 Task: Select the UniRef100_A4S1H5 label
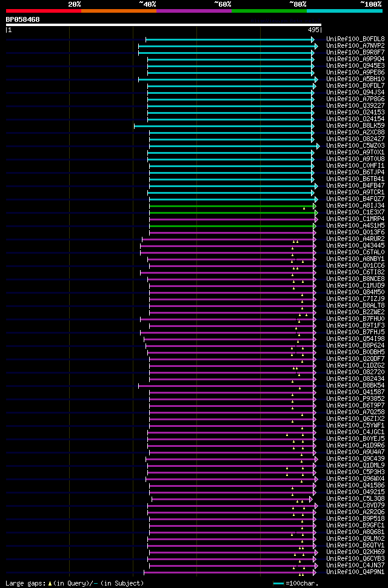pos(355,226)
